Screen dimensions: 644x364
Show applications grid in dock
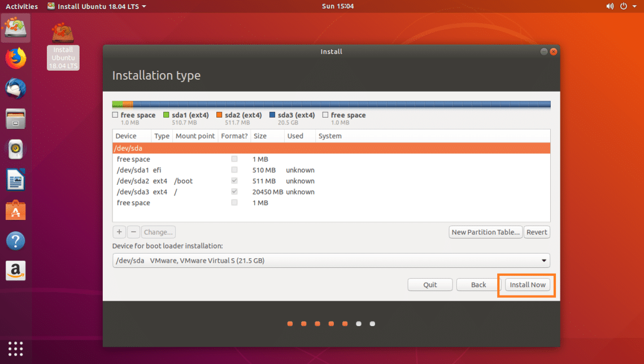click(x=16, y=348)
